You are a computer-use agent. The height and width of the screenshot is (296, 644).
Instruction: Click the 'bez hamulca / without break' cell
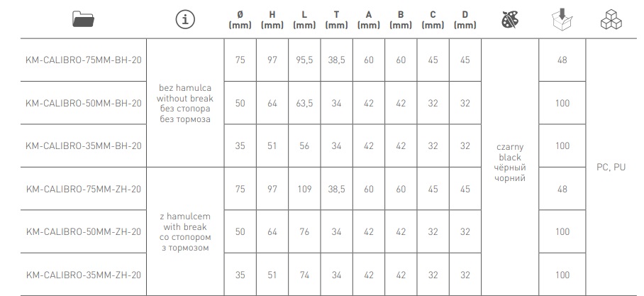[x=185, y=103]
